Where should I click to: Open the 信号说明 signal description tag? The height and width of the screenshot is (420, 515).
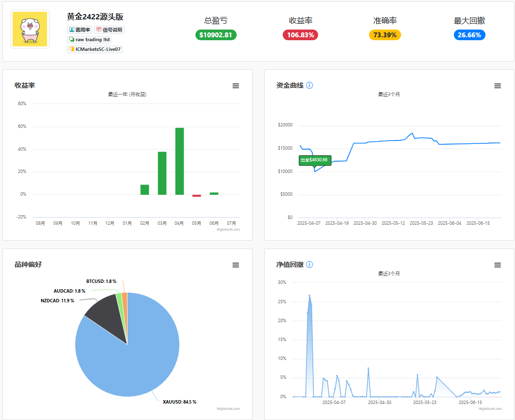click(x=110, y=30)
